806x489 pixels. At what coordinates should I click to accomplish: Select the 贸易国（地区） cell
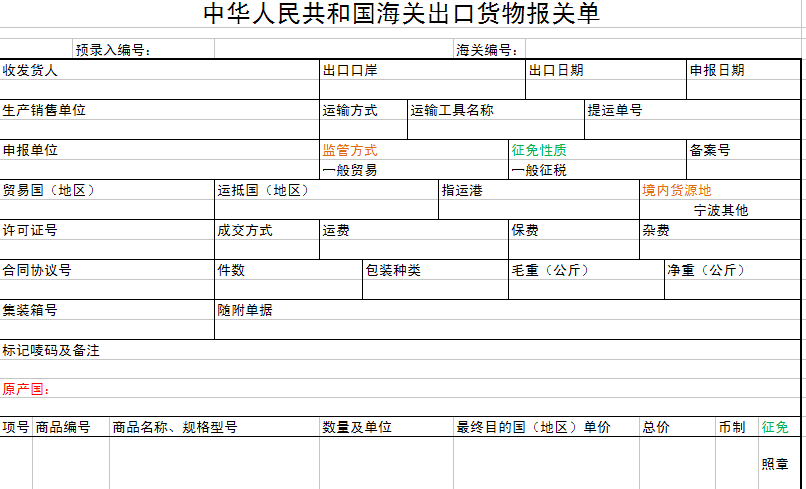[x=107, y=190]
